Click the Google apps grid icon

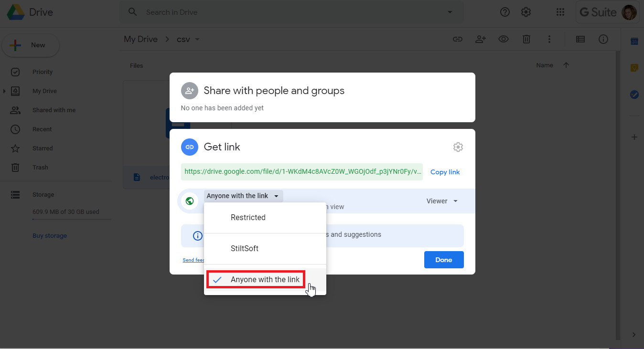560,12
